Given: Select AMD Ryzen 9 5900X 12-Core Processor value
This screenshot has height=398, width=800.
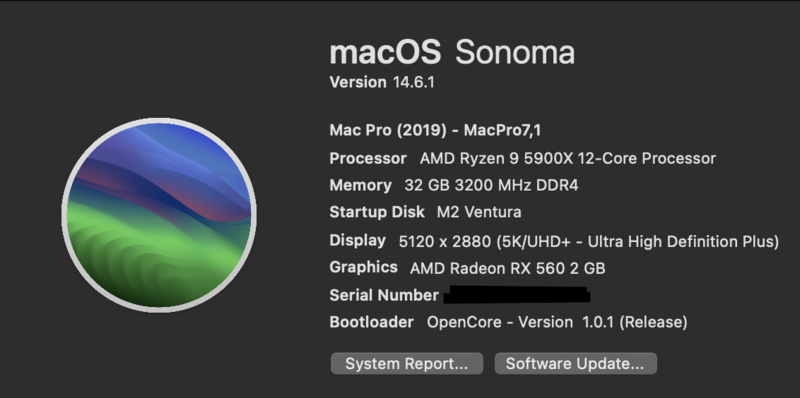Looking at the screenshot, I should [x=568, y=159].
